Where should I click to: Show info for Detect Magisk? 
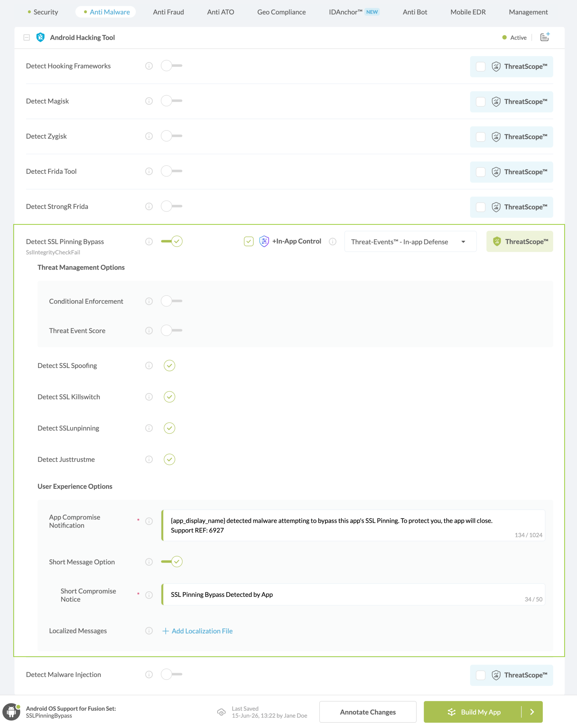pyautogui.click(x=149, y=101)
